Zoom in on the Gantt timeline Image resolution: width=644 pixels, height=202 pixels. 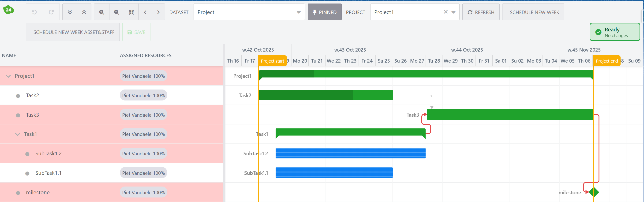101,12
